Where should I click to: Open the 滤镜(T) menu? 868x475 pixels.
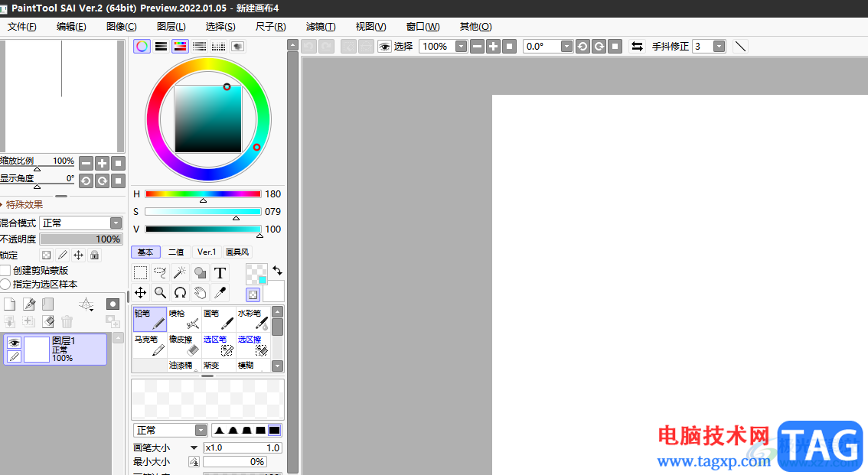click(x=321, y=27)
